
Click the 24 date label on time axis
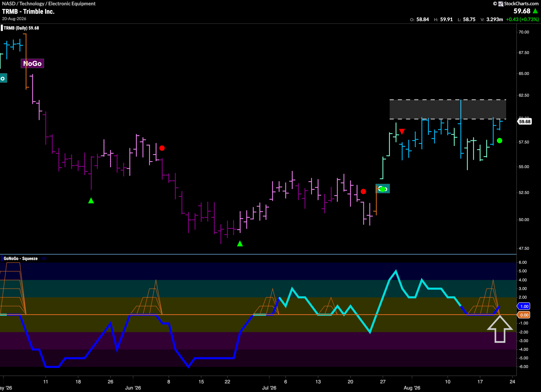pyautogui.click(x=512, y=381)
